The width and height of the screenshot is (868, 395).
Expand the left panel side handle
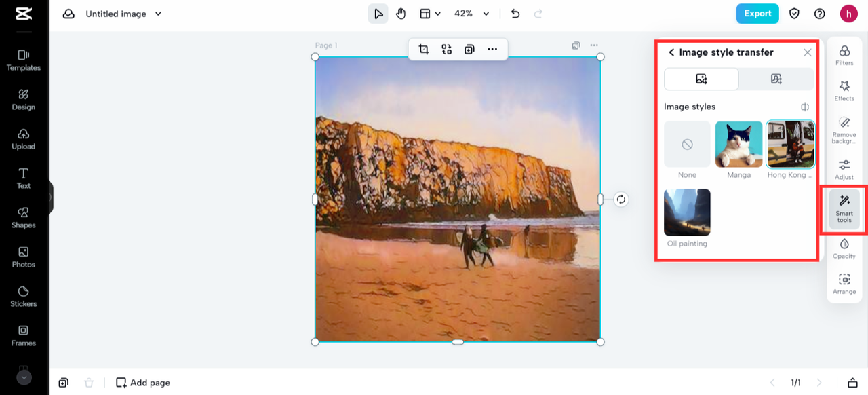click(50, 197)
